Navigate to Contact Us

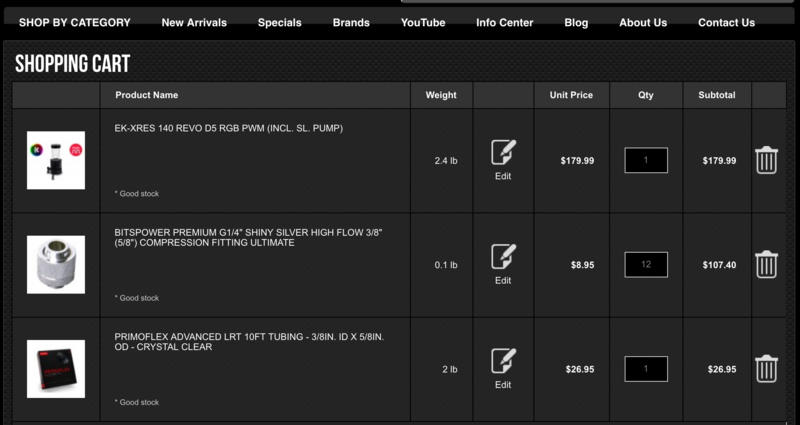(726, 22)
